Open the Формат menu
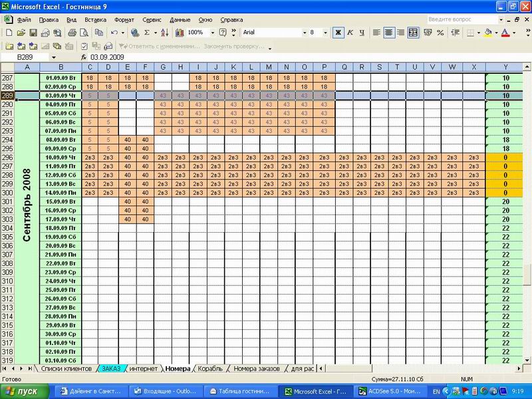 click(x=124, y=20)
